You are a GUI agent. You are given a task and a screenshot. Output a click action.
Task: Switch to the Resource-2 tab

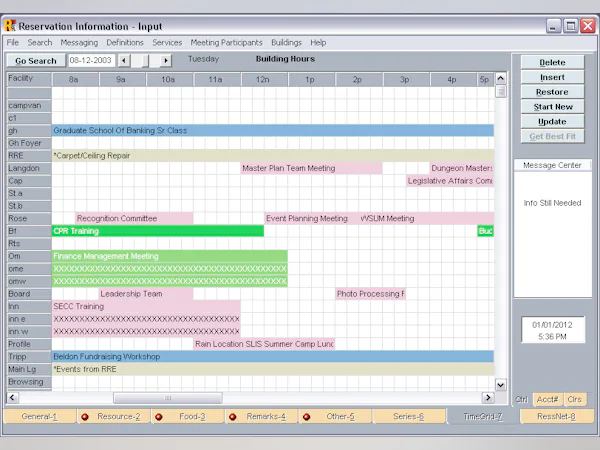pyautogui.click(x=114, y=416)
